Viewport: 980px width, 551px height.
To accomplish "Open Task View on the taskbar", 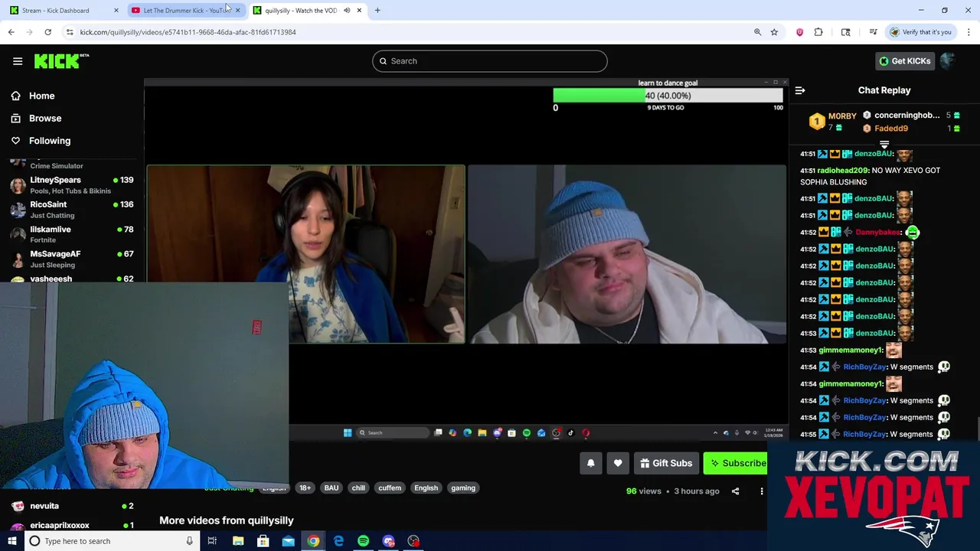I will [212, 541].
